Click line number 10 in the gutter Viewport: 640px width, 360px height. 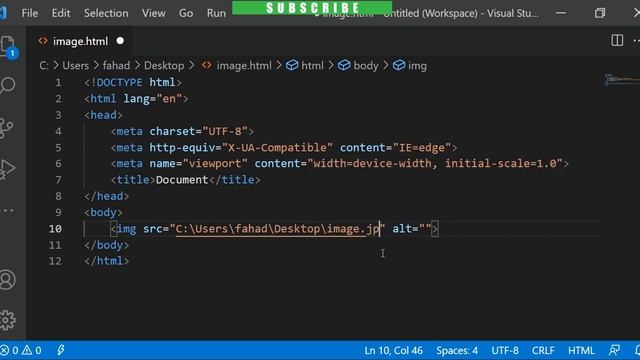coord(55,229)
